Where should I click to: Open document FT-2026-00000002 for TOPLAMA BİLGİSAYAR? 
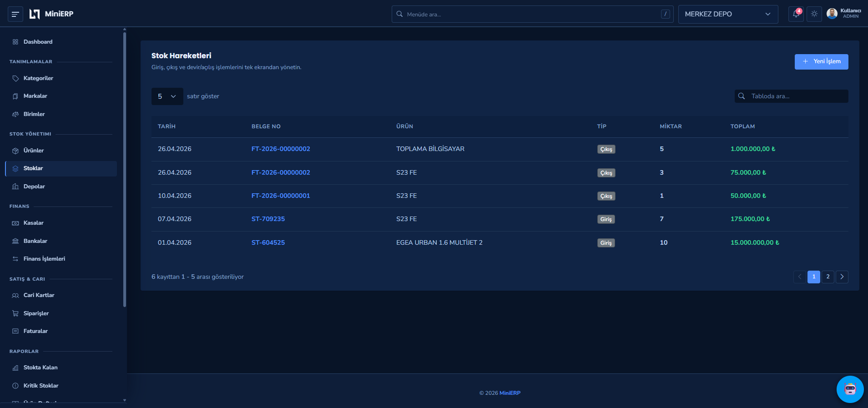pos(281,149)
